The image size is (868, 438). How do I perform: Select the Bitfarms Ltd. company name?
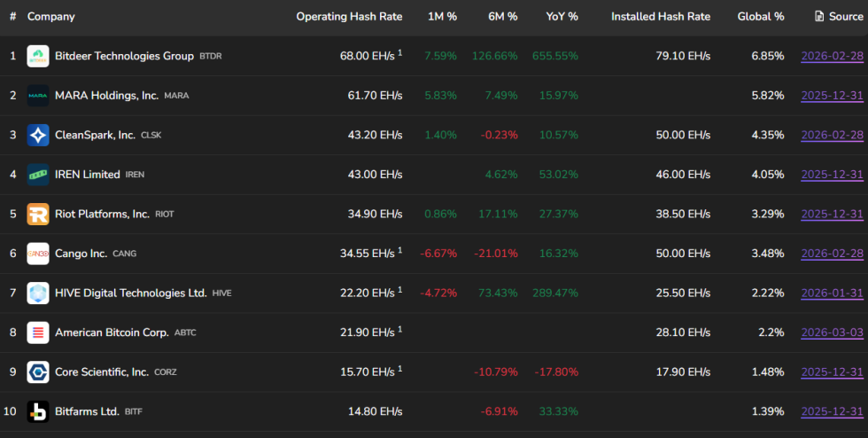(87, 411)
